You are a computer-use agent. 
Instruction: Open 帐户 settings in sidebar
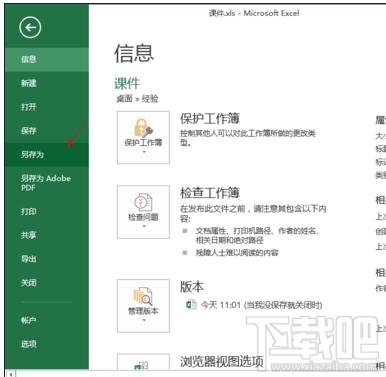tap(47, 320)
